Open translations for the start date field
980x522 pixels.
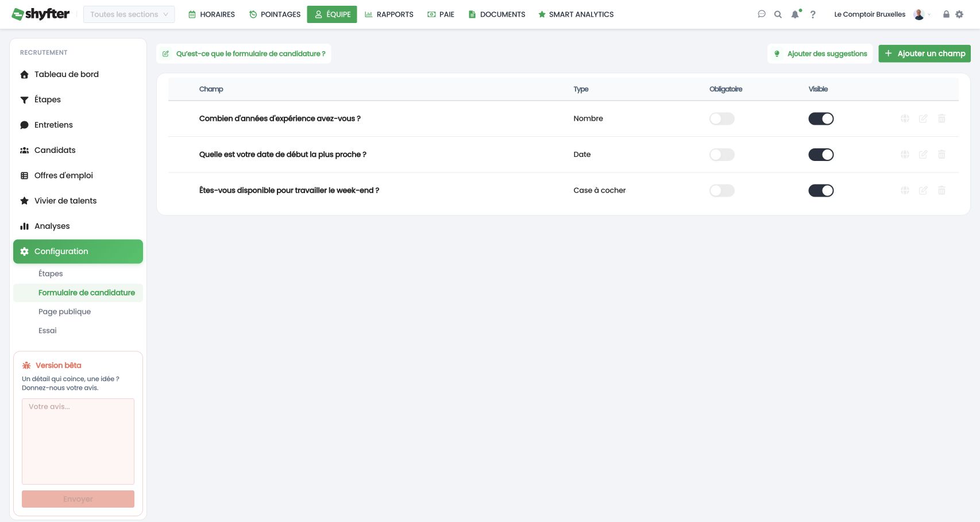tap(905, 155)
